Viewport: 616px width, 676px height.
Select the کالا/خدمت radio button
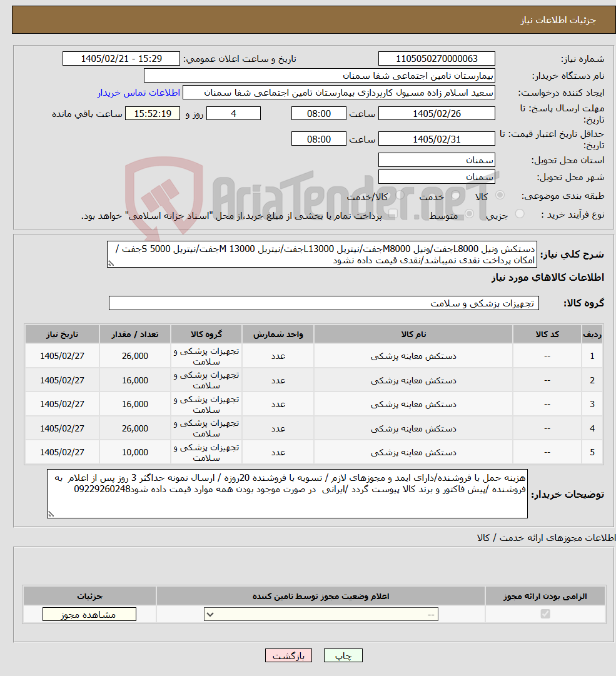[x=400, y=195]
